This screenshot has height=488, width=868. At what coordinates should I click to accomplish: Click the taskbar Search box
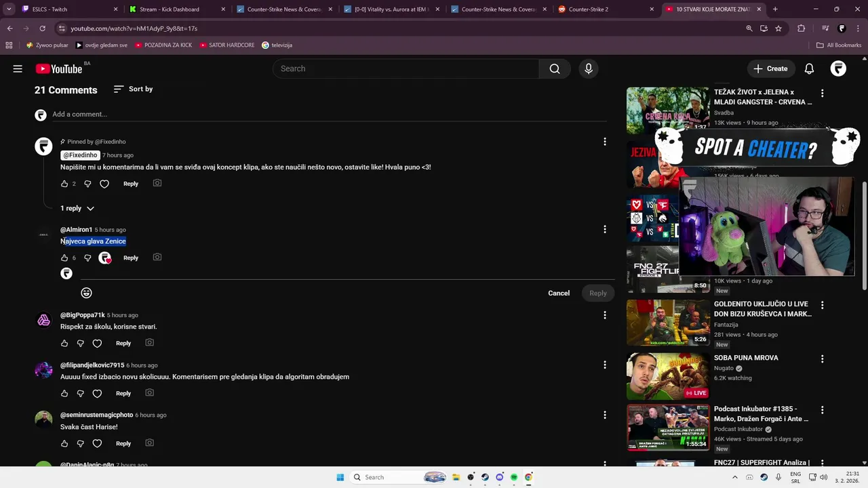(399, 477)
